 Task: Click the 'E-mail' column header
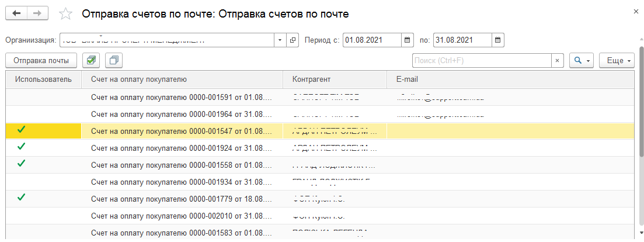tap(407, 79)
